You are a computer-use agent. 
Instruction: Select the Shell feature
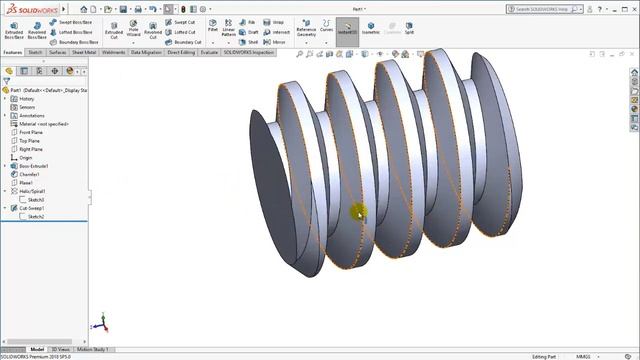point(249,42)
